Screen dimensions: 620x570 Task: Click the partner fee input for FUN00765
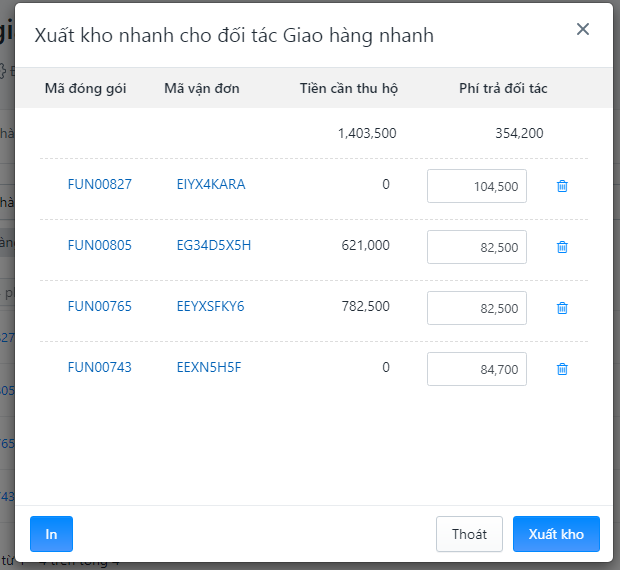[x=477, y=308]
